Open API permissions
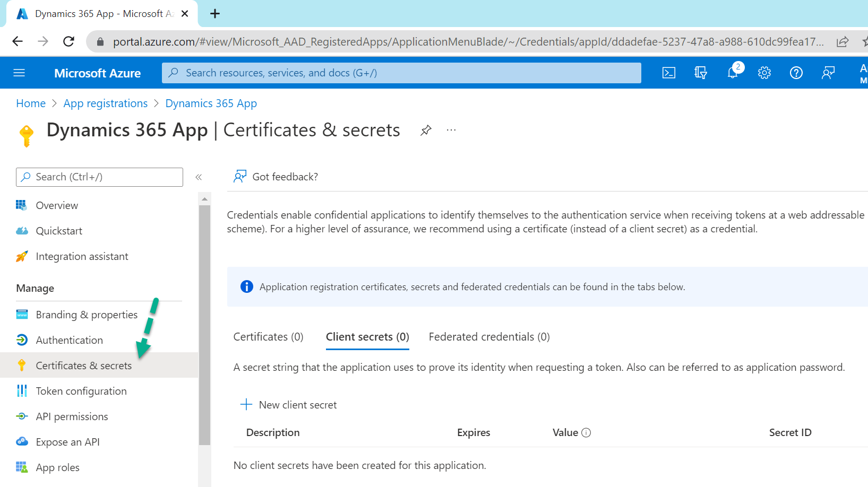 tap(72, 416)
